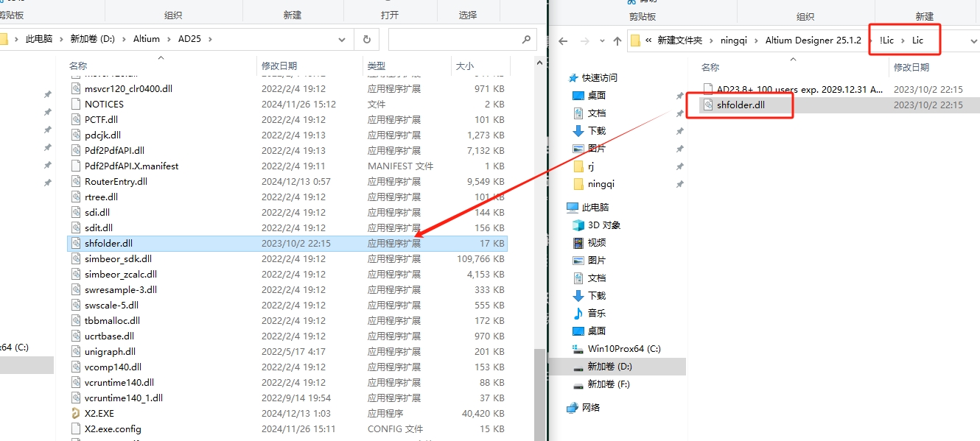
Task: Click the X2.exe.config file icon
Action: (x=75, y=428)
